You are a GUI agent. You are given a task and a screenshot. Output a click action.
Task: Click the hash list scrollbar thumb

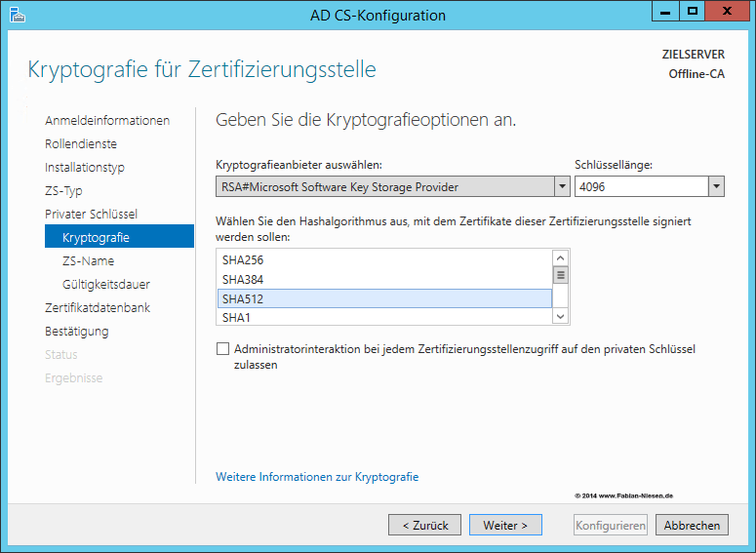560,275
